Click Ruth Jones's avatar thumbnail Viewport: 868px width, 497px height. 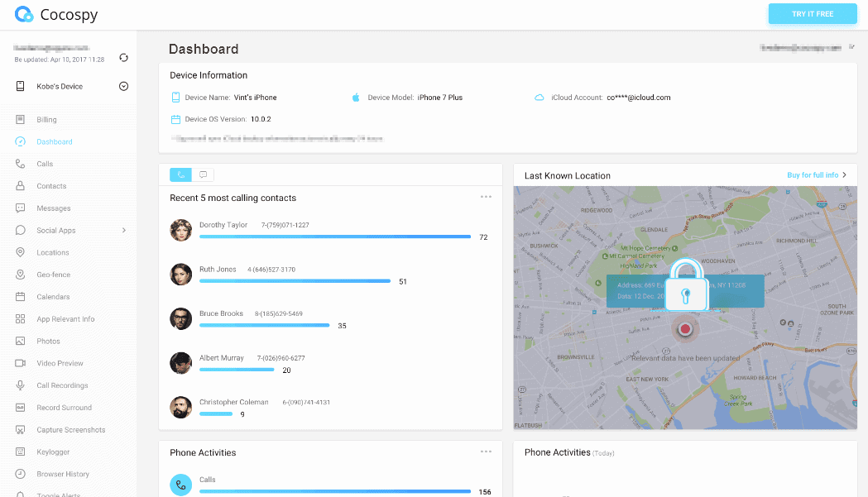pos(180,275)
